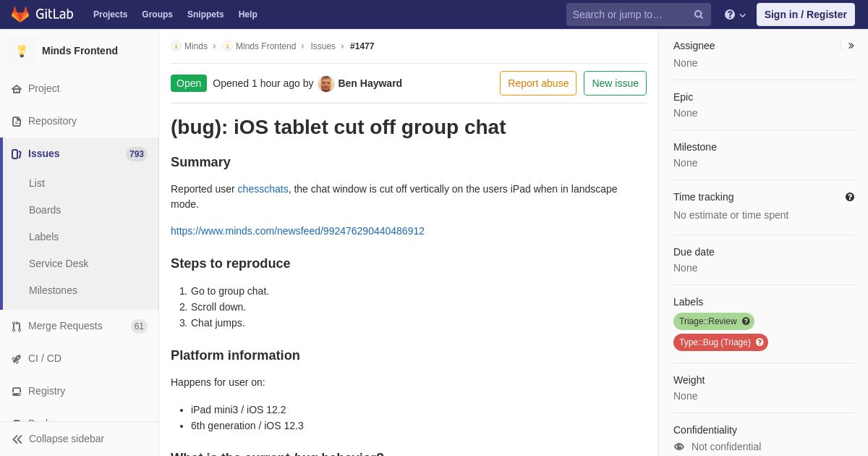Collapse the right sidebar with chevrons

click(x=851, y=46)
